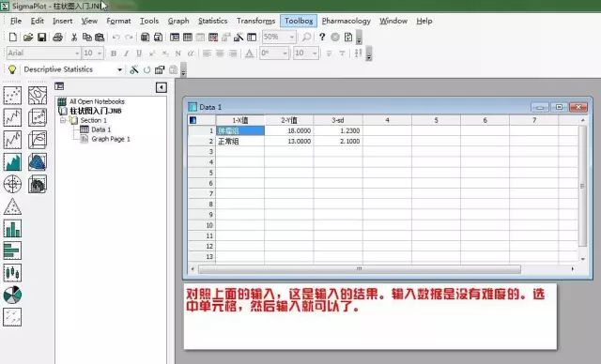Screen dimensions: 601x364
Task: Select the Line and Scatter Plot type
Action: (12, 140)
